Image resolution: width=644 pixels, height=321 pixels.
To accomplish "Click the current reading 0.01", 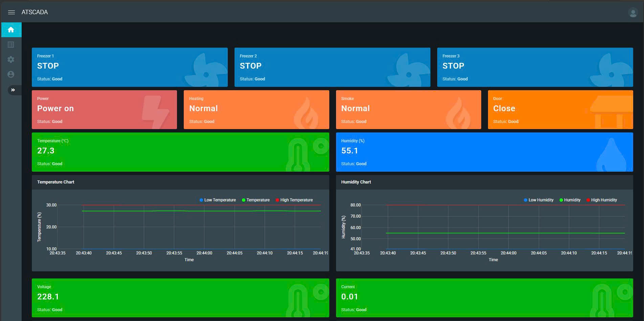I will pyautogui.click(x=350, y=297).
